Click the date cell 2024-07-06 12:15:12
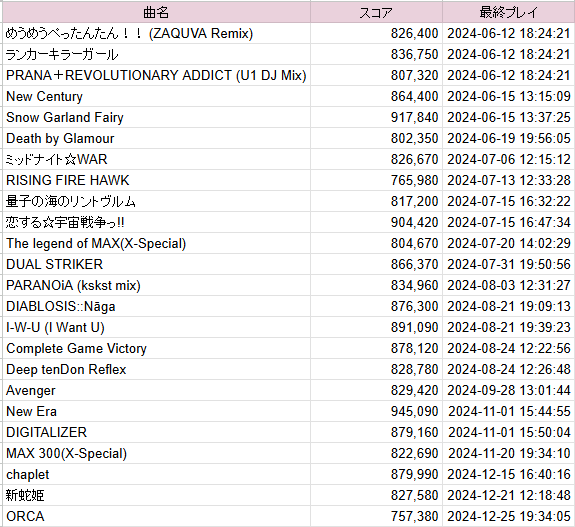This screenshot has width=575, height=527. click(x=509, y=159)
